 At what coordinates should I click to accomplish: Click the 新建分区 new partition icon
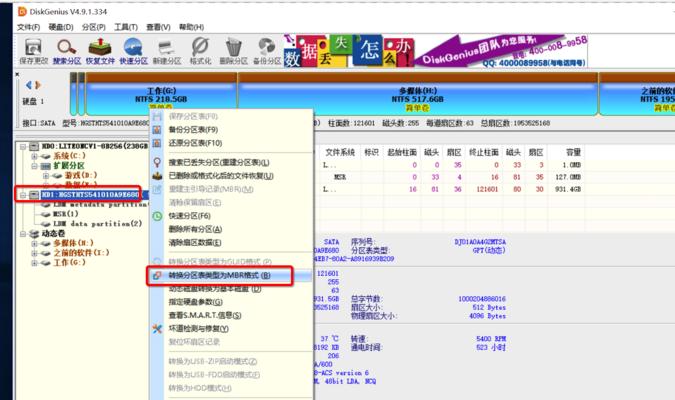167,52
